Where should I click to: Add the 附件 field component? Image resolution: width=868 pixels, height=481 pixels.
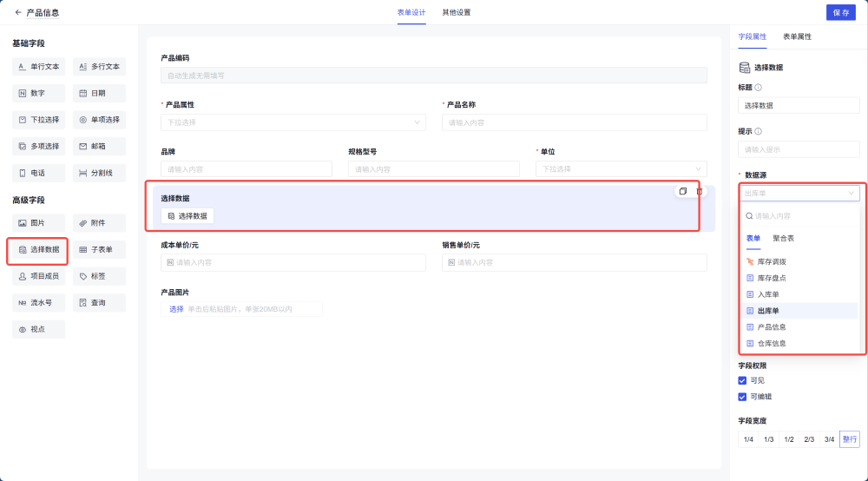point(99,223)
